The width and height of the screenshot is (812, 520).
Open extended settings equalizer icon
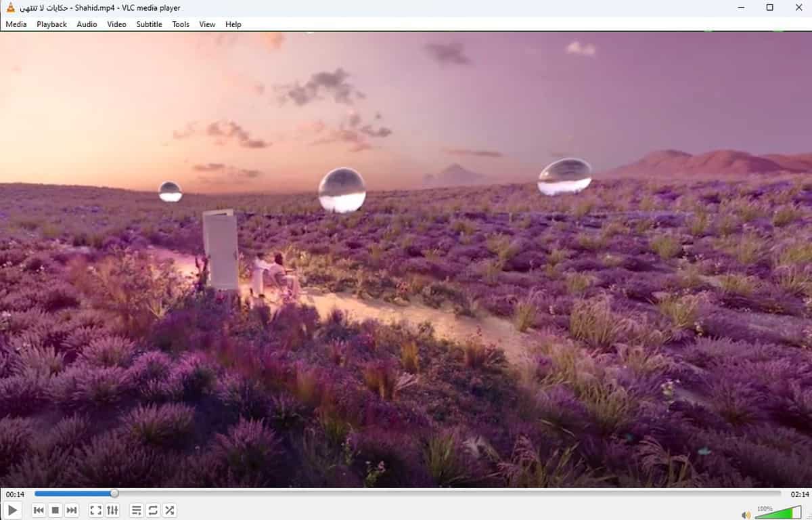pos(112,510)
